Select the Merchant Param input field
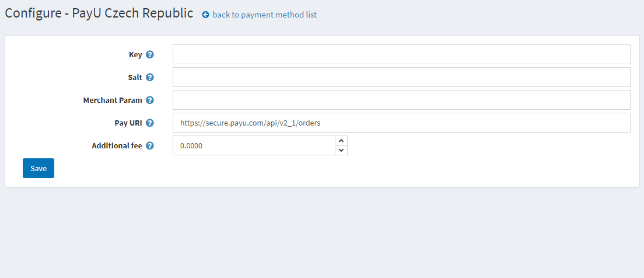This screenshot has height=278, width=644. tap(401, 100)
